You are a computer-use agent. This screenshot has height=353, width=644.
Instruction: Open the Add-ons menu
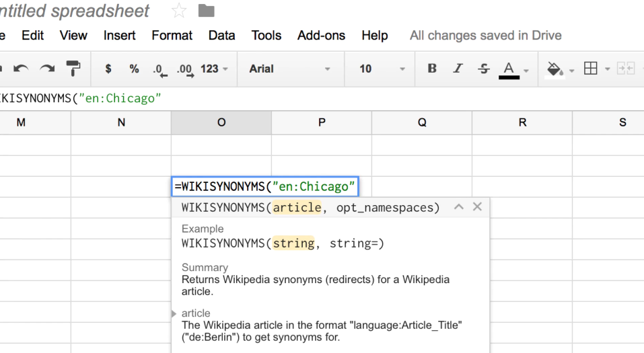tap(321, 36)
